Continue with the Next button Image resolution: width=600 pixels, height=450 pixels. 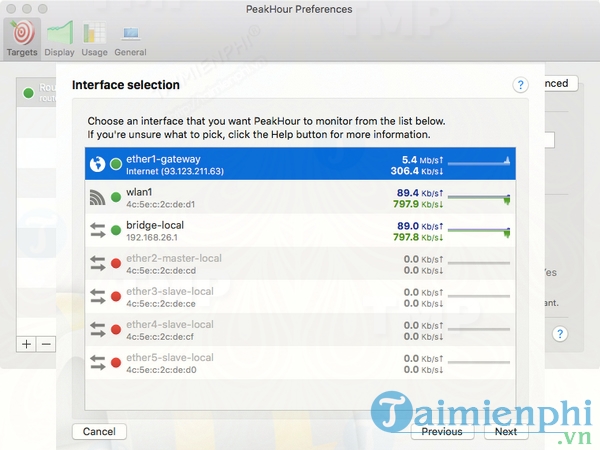tap(506, 432)
